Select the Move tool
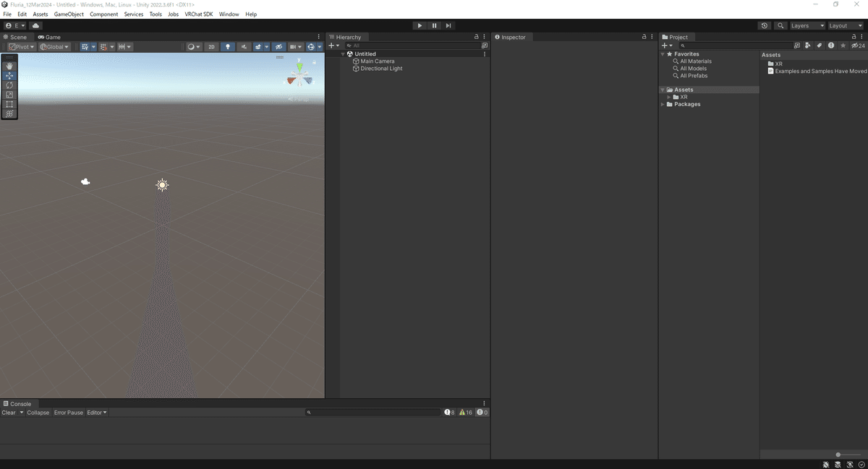The image size is (868, 469). [x=9, y=75]
